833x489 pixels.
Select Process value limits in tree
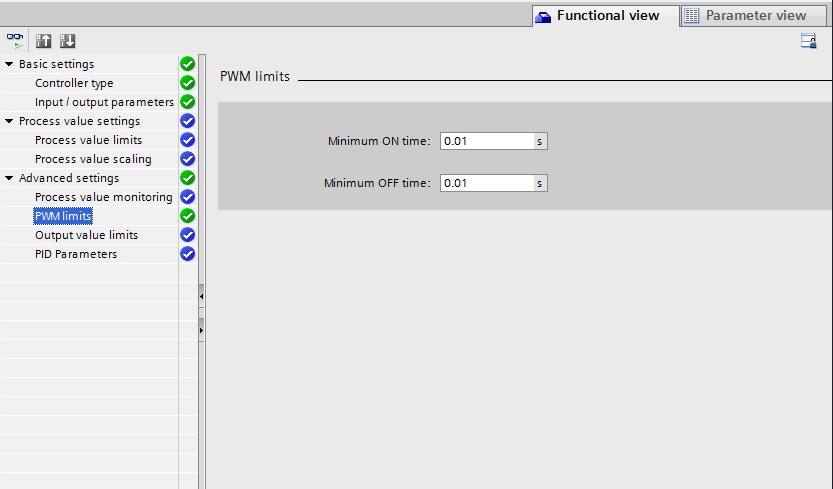[x=88, y=140]
